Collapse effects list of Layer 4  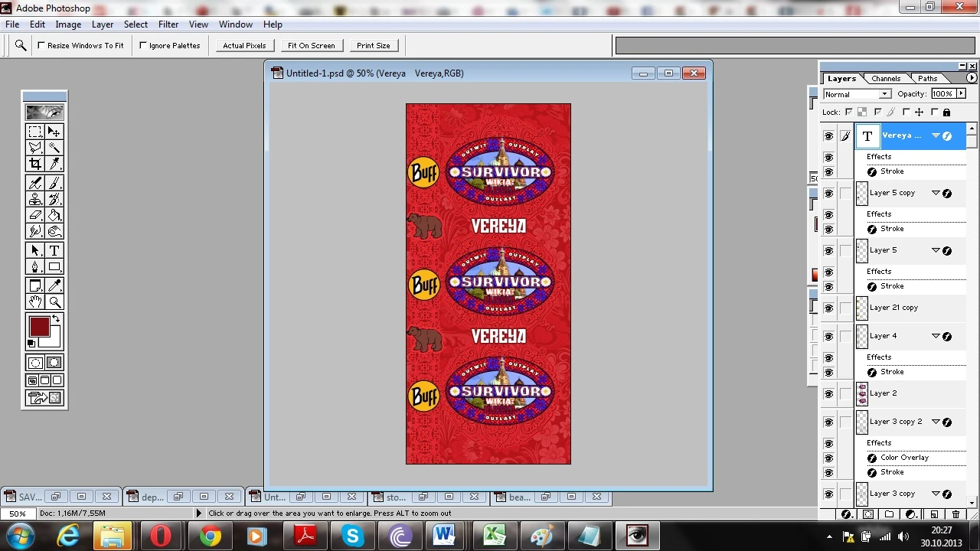[x=936, y=336]
